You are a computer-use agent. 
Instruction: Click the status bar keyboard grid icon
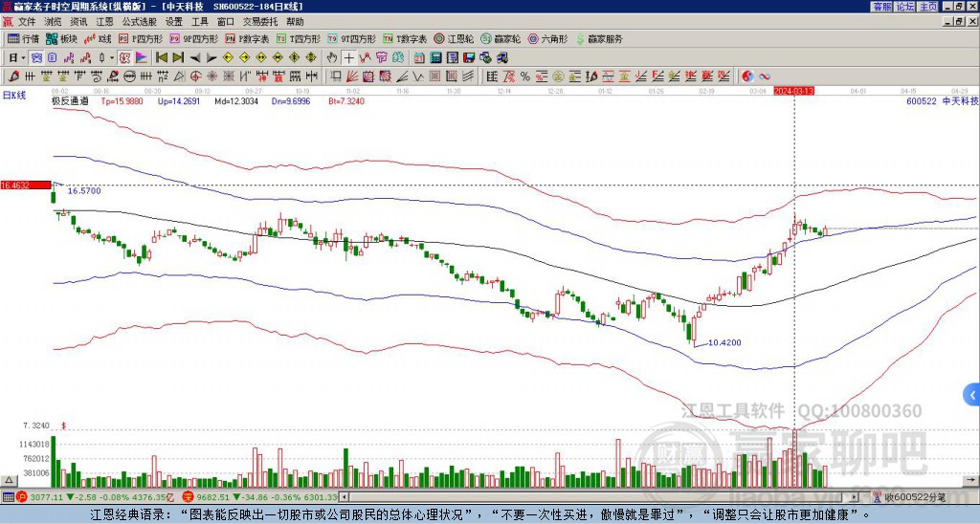pyautogui.click(x=8, y=497)
